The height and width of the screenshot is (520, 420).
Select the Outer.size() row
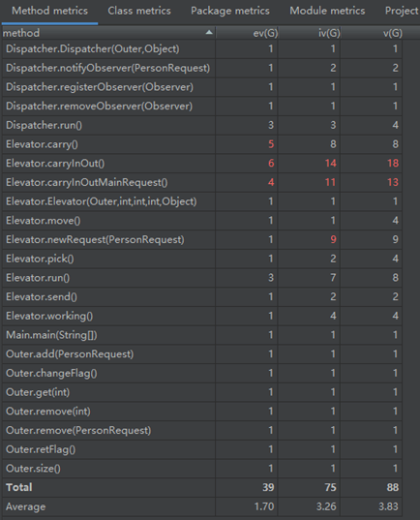(x=202, y=469)
